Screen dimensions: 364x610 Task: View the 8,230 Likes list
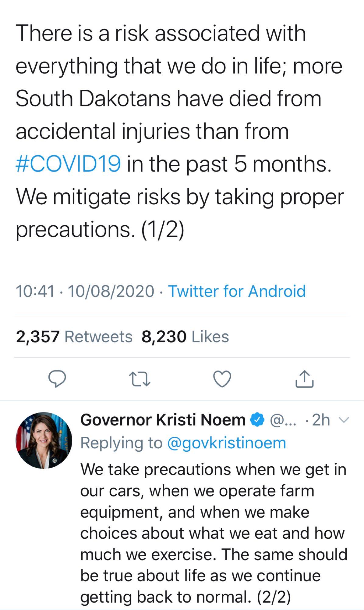click(185, 336)
